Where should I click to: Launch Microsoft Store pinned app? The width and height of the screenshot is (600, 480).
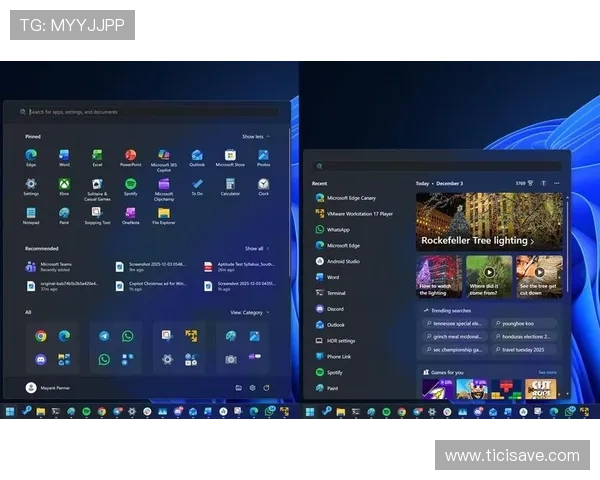[x=230, y=157]
